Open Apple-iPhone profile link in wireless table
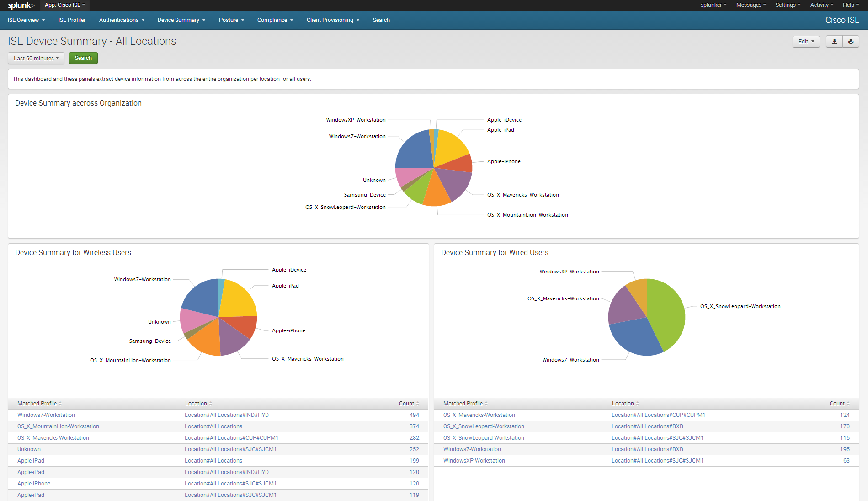Image resolution: width=868 pixels, height=501 pixels. click(34, 484)
